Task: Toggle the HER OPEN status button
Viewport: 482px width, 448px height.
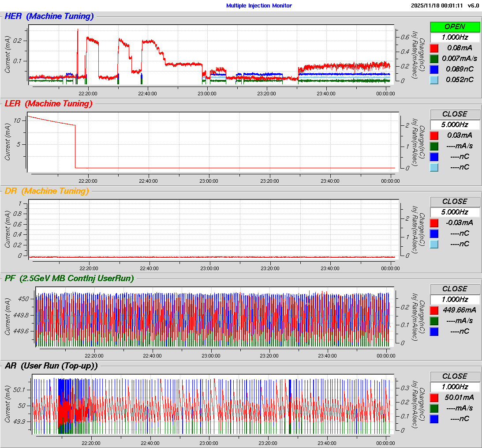Action: pos(455,26)
